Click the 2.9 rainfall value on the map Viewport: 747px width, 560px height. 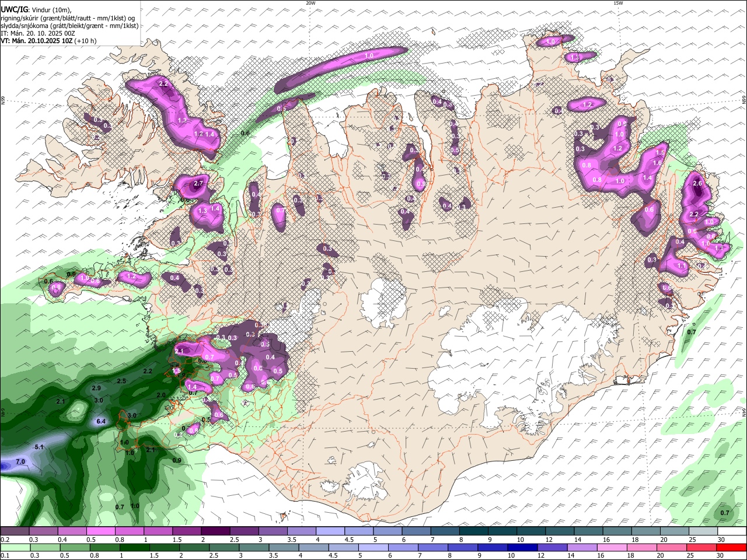(97, 388)
